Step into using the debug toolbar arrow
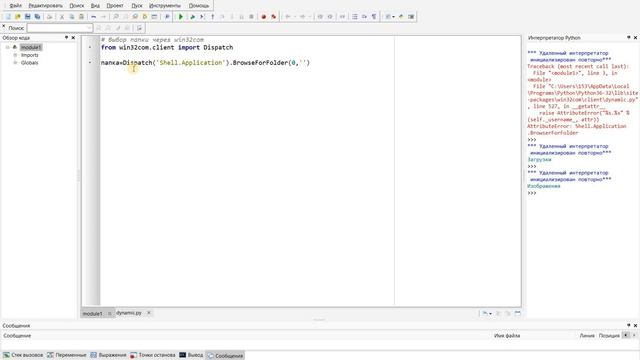Viewport: 640px width, 360px height. [212, 17]
